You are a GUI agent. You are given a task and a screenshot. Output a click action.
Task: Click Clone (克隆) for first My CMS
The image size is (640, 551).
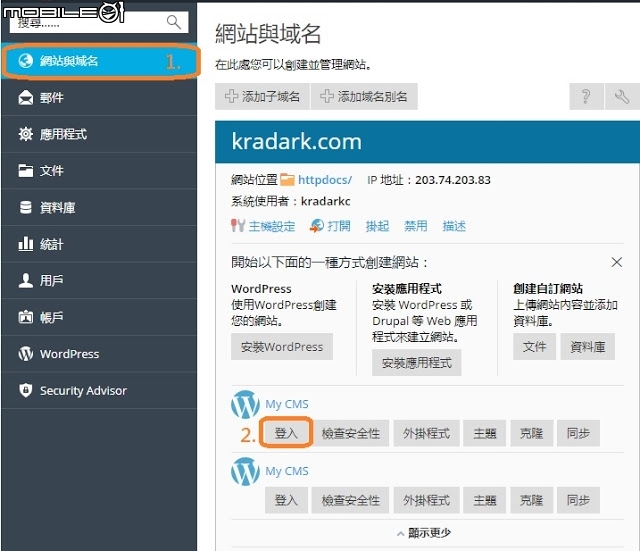coord(531,433)
